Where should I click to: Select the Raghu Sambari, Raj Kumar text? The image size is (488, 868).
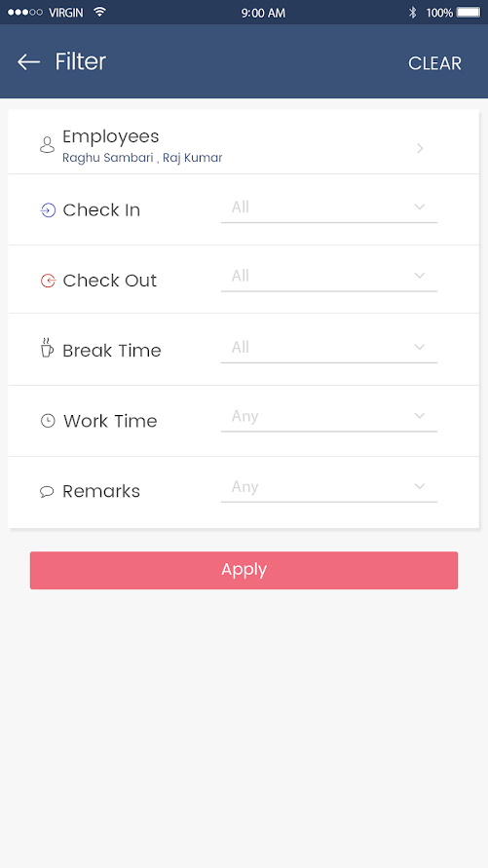click(142, 158)
